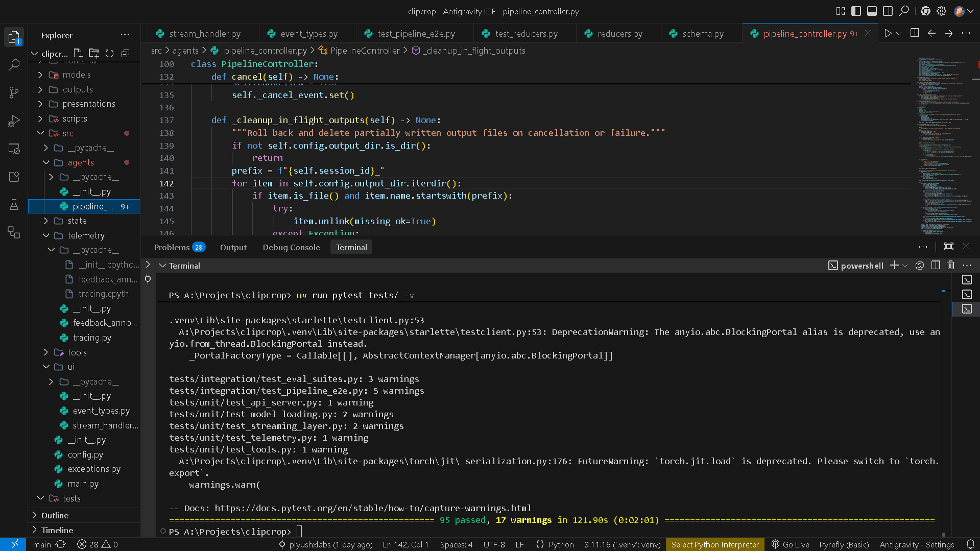Click the Ln 142, Col 1 indicator
980x551 pixels.
(405, 544)
